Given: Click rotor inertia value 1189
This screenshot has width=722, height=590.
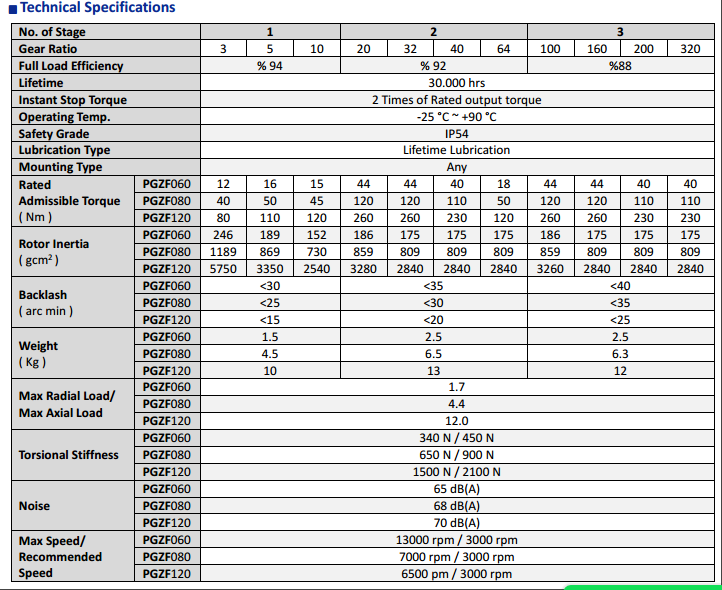Looking at the screenshot, I should click(223, 252).
